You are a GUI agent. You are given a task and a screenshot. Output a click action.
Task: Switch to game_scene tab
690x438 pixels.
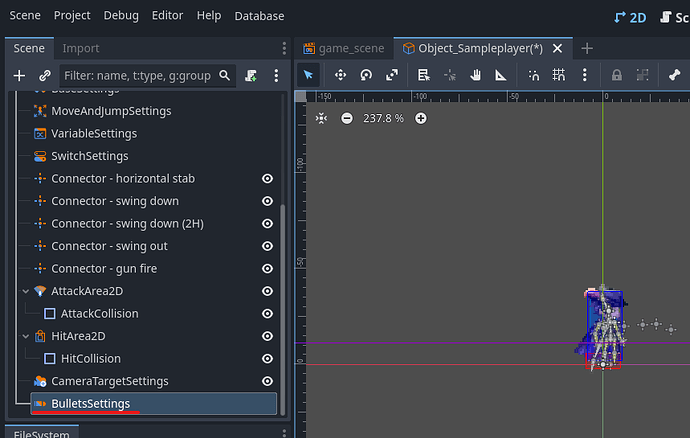pos(344,48)
